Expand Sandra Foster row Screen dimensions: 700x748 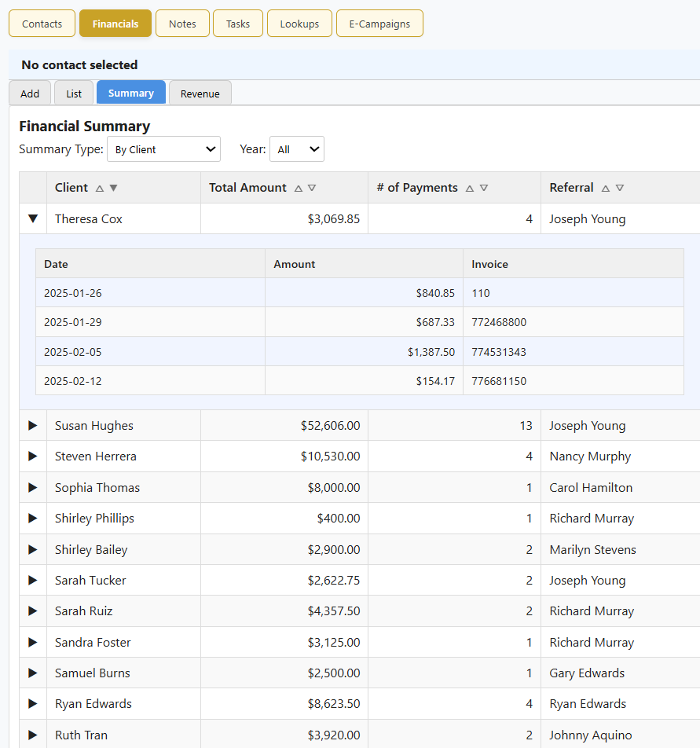33,642
